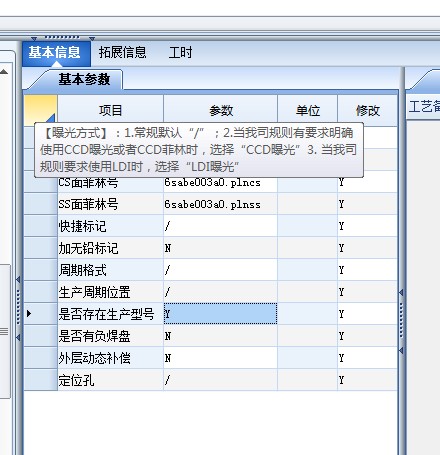
Task: Click the 周期格式 parameter cell
Action: tap(220, 270)
